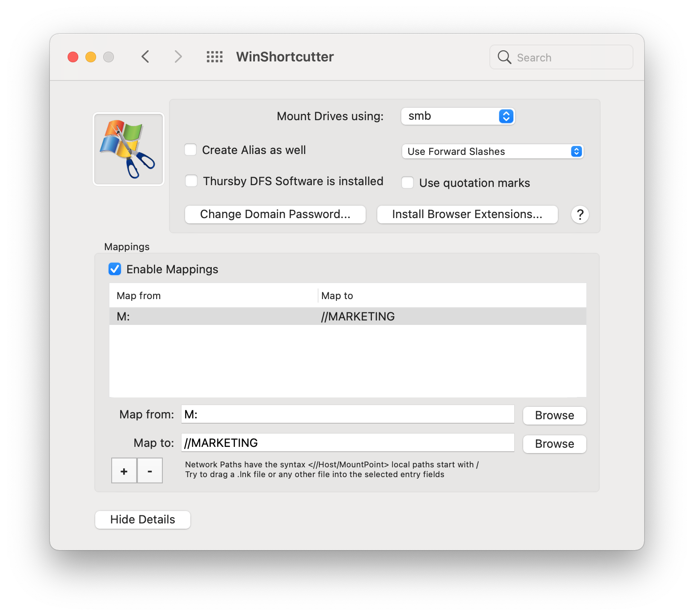The height and width of the screenshot is (616, 694).
Task: Open the Mount Drives using smb dropdown
Action: point(458,116)
